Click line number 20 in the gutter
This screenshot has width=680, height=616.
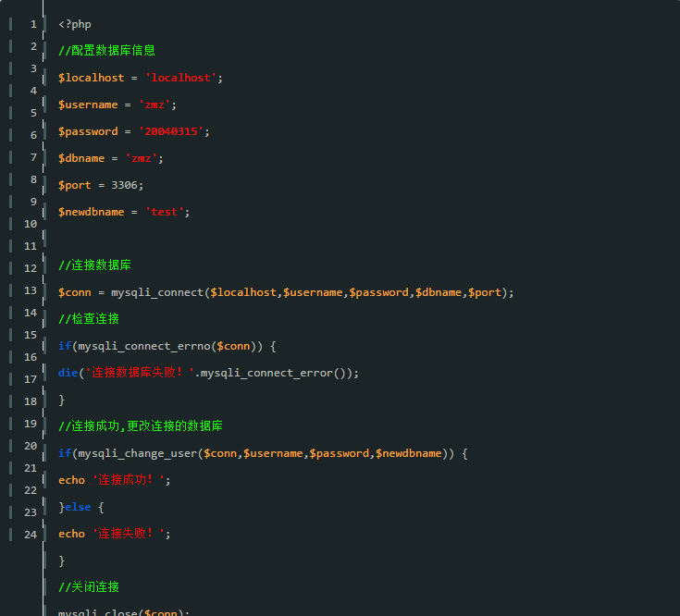click(x=31, y=446)
